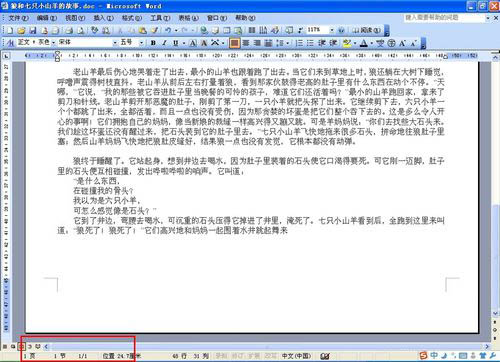
Task: Toggle bold formatting
Action: 153,43
